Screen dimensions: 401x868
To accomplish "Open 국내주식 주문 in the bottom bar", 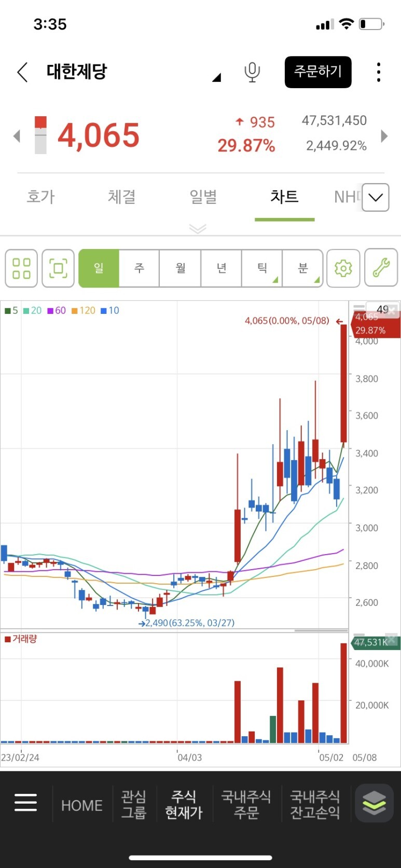I will point(246,805).
